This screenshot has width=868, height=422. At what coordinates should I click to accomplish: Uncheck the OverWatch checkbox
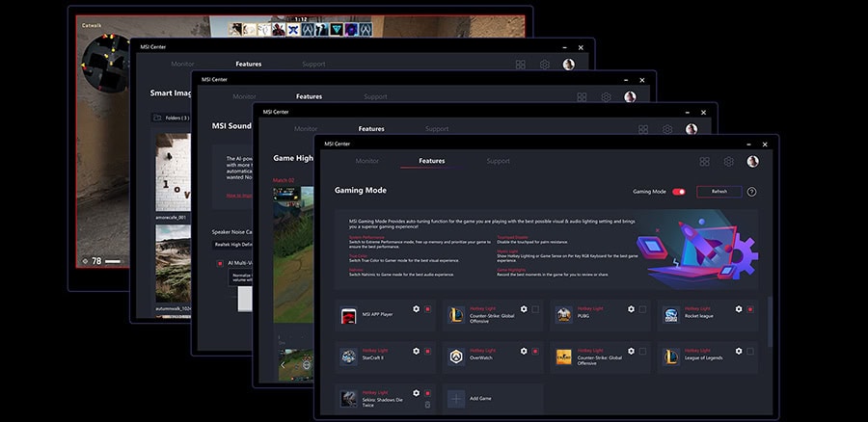(x=535, y=352)
